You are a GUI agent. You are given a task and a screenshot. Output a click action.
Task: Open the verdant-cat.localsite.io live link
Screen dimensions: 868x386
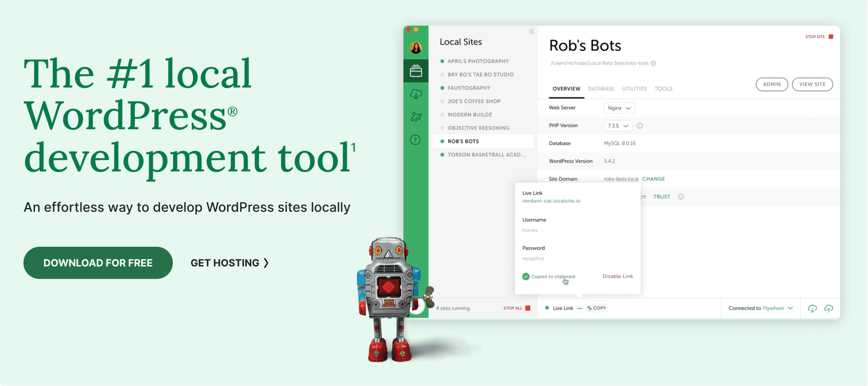click(x=551, y=201)
